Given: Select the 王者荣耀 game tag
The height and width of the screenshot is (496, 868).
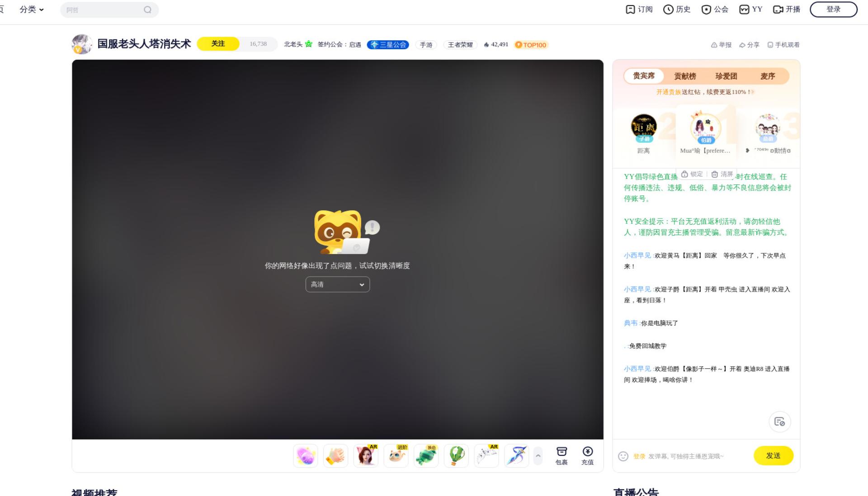Looking at the screenshot, I should click(x=460, y=45).
